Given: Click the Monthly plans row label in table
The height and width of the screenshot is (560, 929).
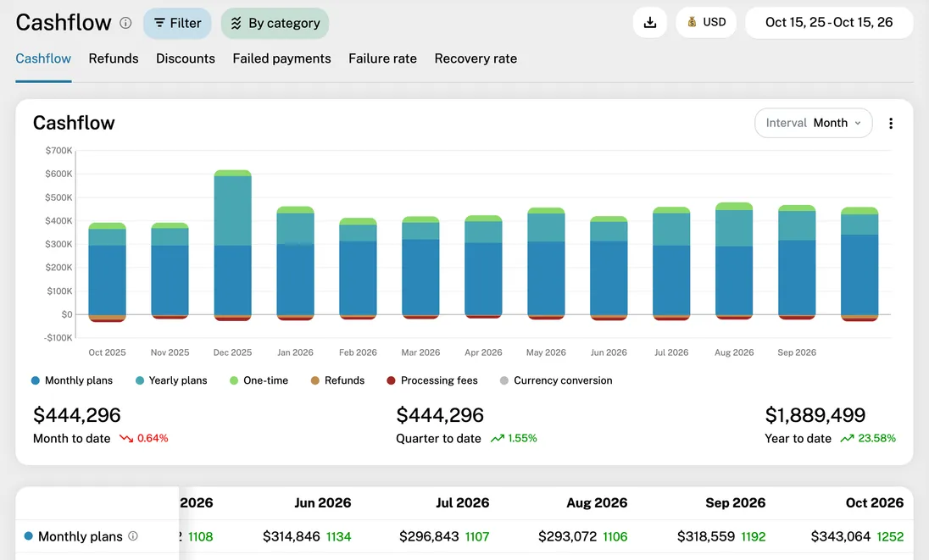Looking at the screenshot, I should click(80, 536).
